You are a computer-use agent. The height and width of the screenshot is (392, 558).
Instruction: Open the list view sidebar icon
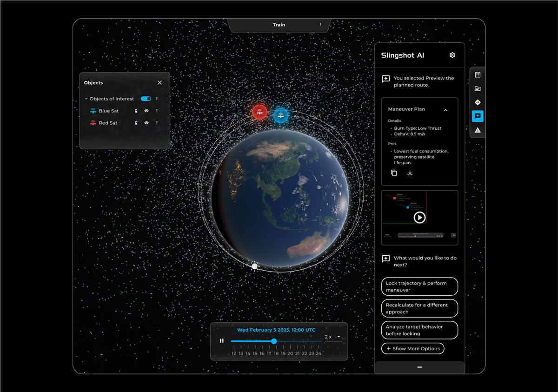point(478,75)
